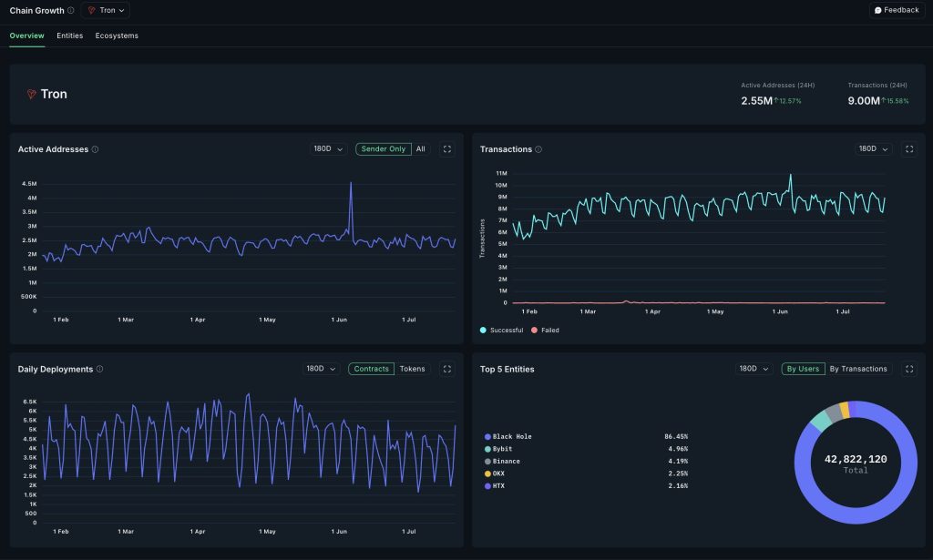Click the Tron logo icon in header card
Image resolution: width=933 pixels, height=560 pixels.
pyautogui.click(x=32, y=94)
